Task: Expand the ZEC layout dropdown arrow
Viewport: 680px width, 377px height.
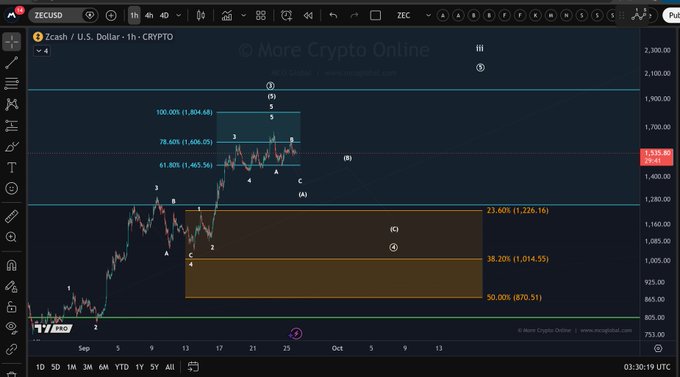Action: 428,16
